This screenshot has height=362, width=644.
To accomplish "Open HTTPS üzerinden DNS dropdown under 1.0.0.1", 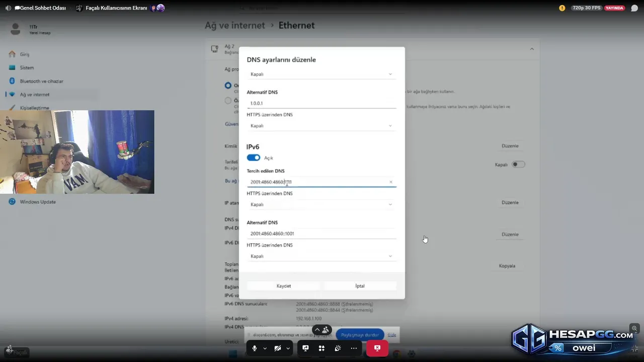I will [x=321, y=126].
